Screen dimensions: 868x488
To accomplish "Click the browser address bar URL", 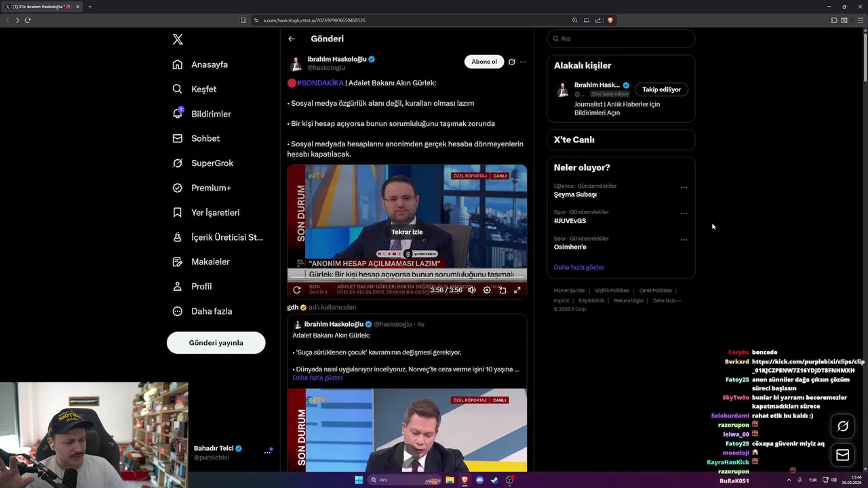I will [315, 20].
